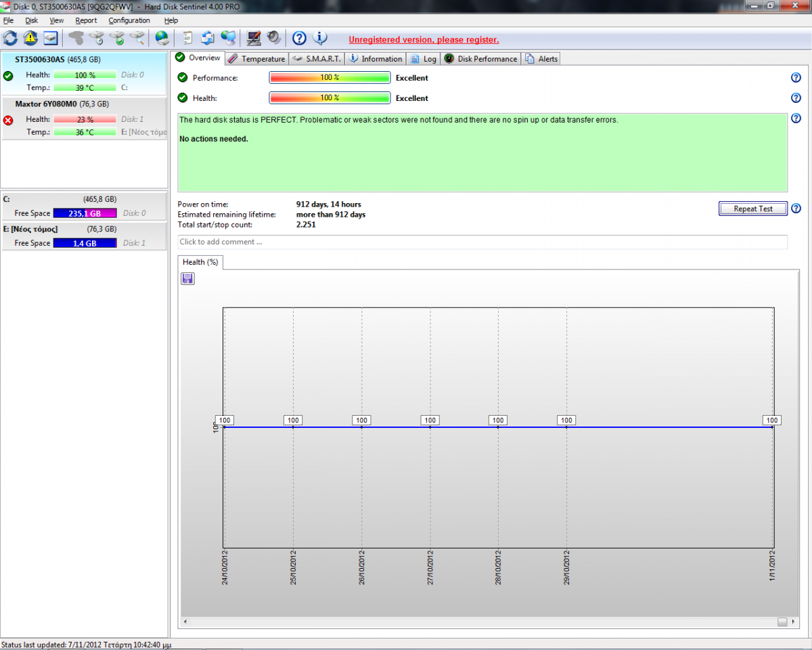This screenshot has height=650, width=812.
Task: Click the 100 data label above 27/10/2012
Action: pyautogui.click(x=430, y=420)
